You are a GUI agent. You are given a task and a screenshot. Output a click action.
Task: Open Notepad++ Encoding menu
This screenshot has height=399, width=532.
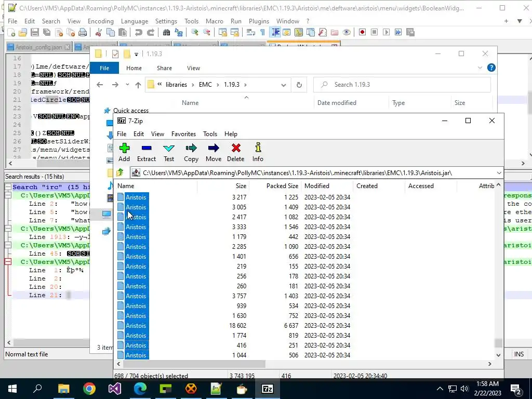tap(101, 21)
